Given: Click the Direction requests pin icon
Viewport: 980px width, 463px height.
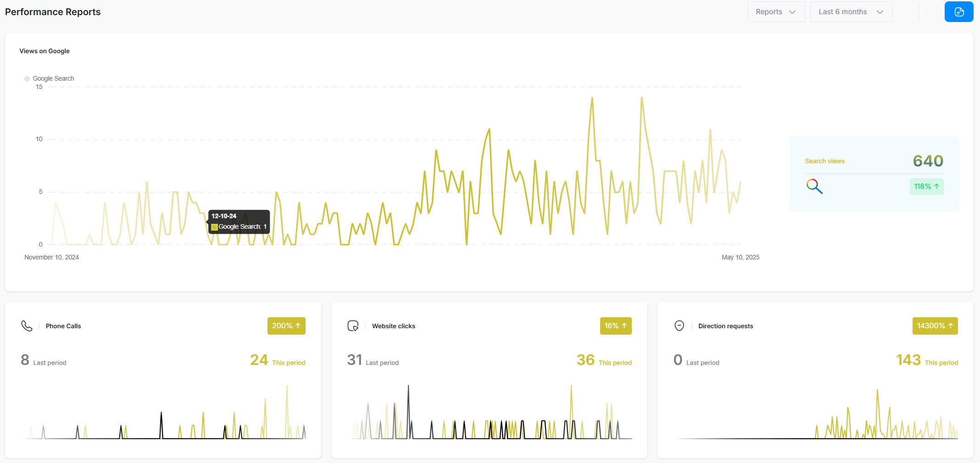Looking at the screenshot, I should click(679, 326).
